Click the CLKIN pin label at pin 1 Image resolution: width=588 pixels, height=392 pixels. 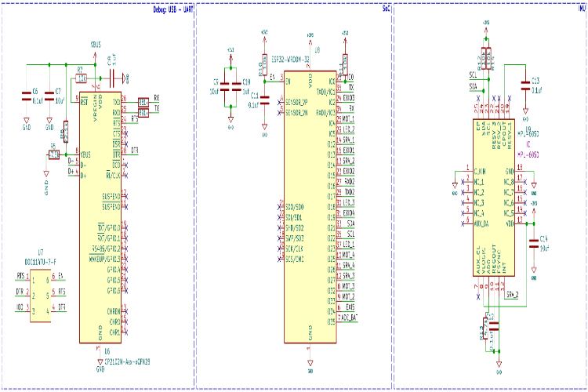[x=480, y=172]
